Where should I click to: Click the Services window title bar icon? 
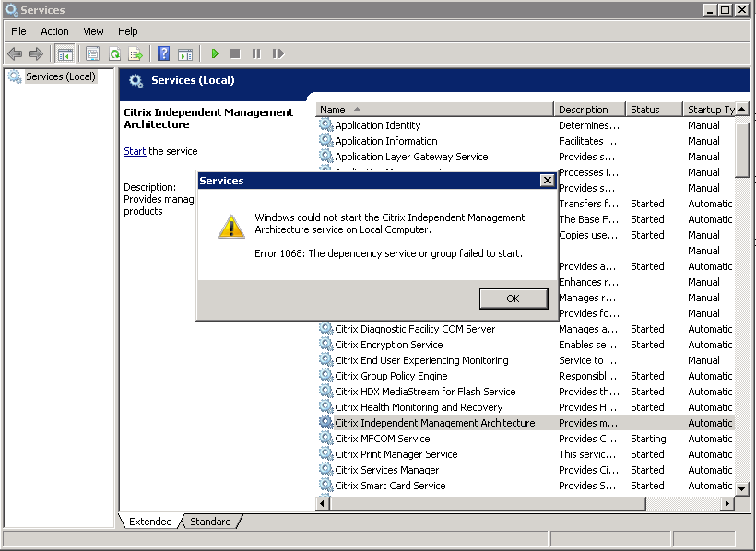pyautogui.click(x=11, y=9)
